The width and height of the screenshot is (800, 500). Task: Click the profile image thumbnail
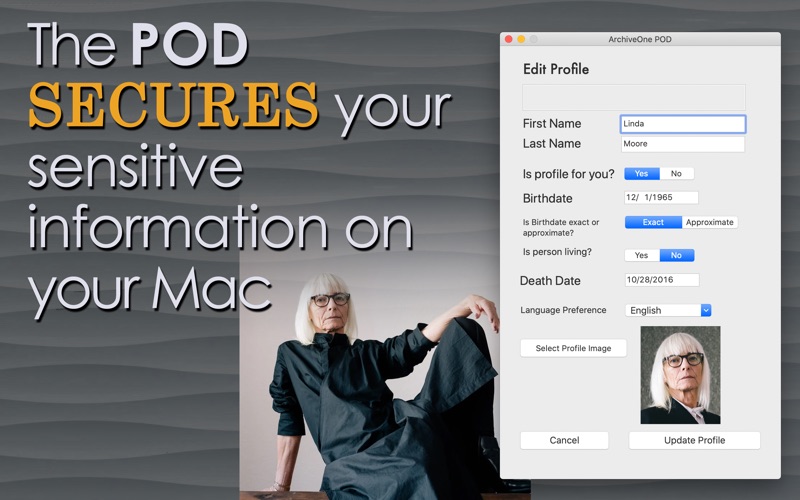680,375
